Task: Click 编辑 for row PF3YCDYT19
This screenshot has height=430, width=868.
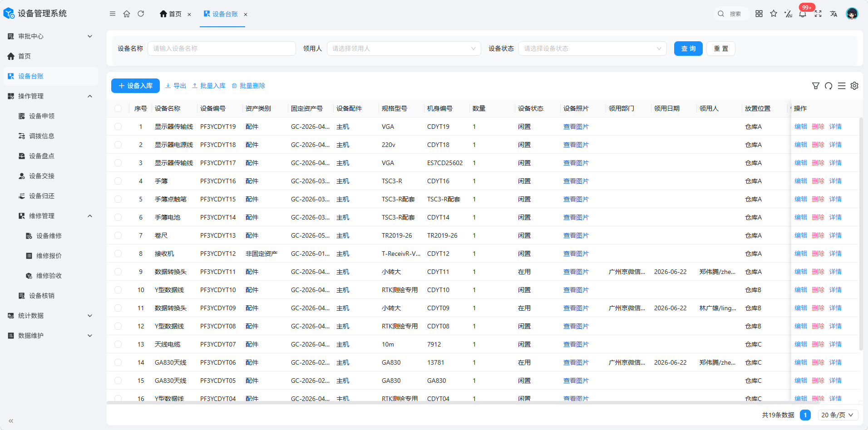Action: [801, 127]
